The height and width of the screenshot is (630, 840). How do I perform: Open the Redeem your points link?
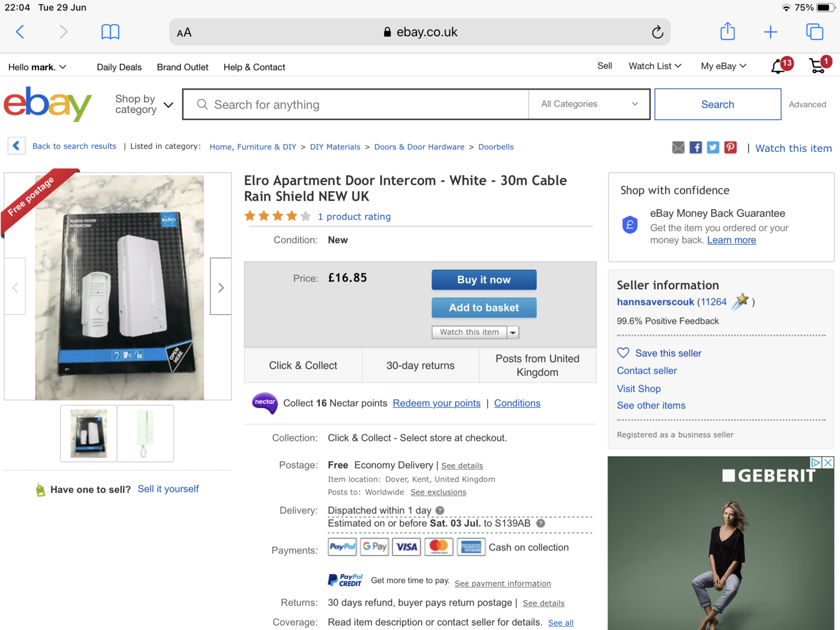(436, 403)
